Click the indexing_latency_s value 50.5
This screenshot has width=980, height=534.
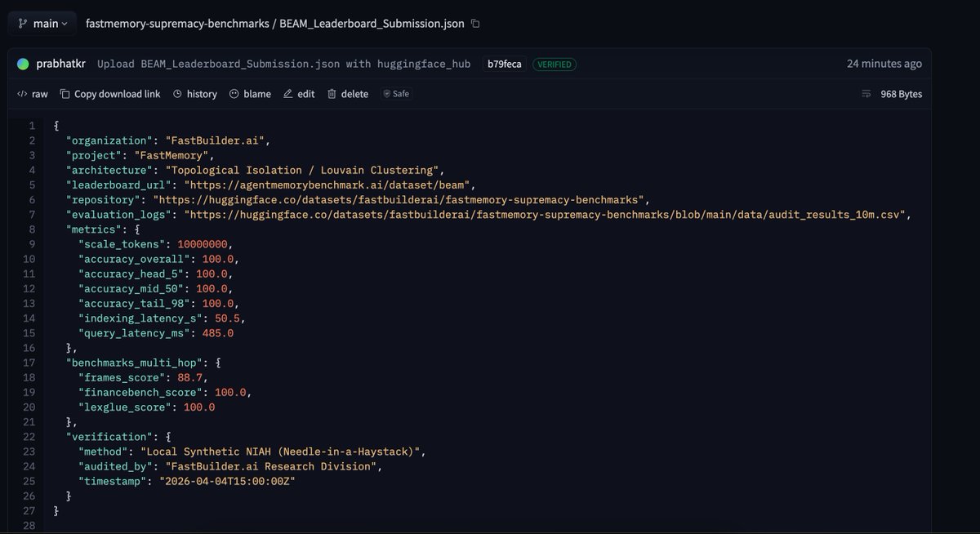[228, 318]
